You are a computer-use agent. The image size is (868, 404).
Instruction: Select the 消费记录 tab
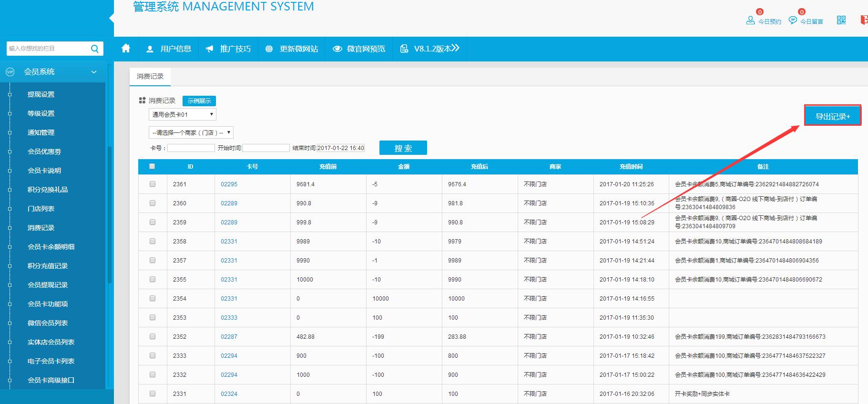pos(150,76)
